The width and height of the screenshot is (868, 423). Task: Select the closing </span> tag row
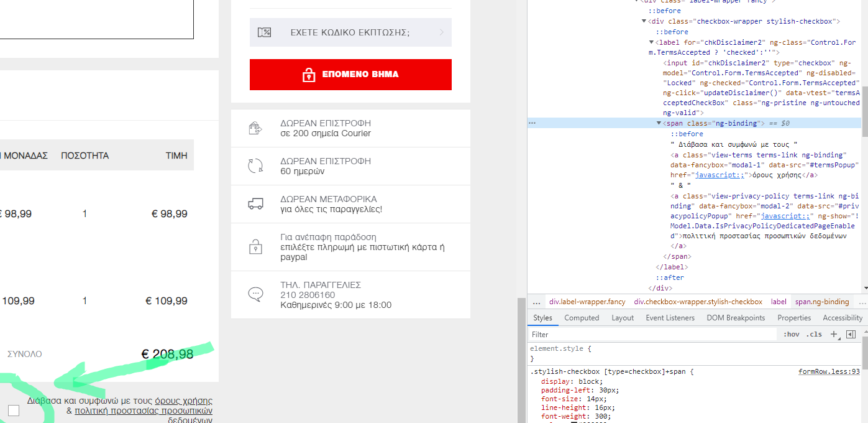tap(677, 256)
